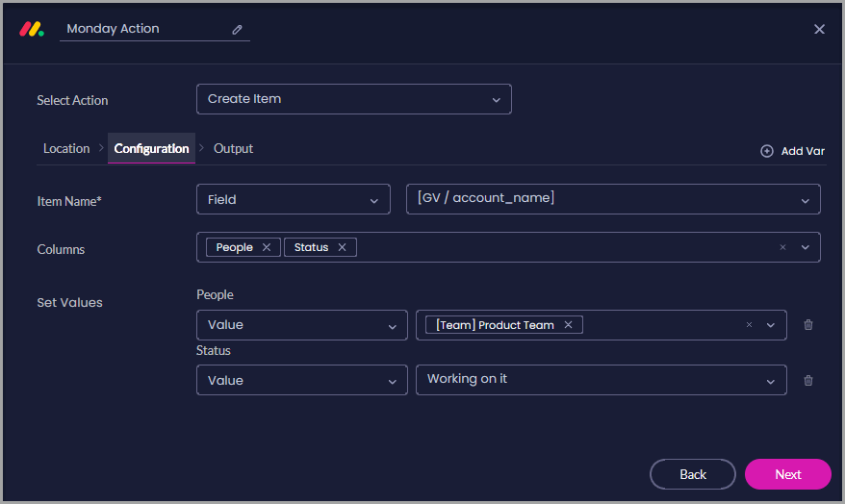The image size is (845, 504).
Task: Click the Add Var plus icon
Action: click(x=766, y=151)
